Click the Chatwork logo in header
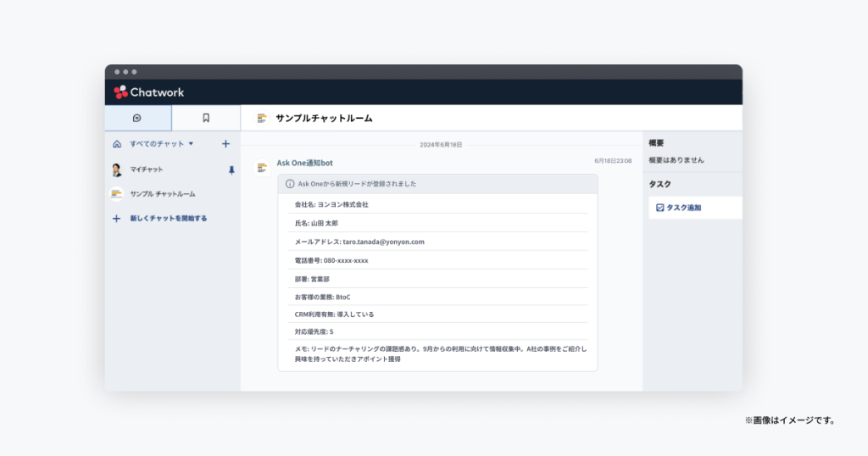The width and height of the screenshot is (868, 456). [x=149, y=92]
